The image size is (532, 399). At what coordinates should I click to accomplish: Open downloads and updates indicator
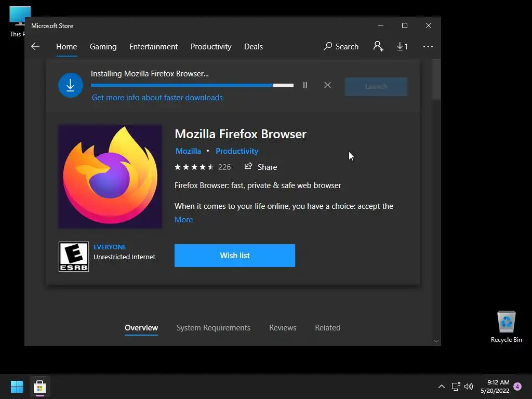click(403, 46)
